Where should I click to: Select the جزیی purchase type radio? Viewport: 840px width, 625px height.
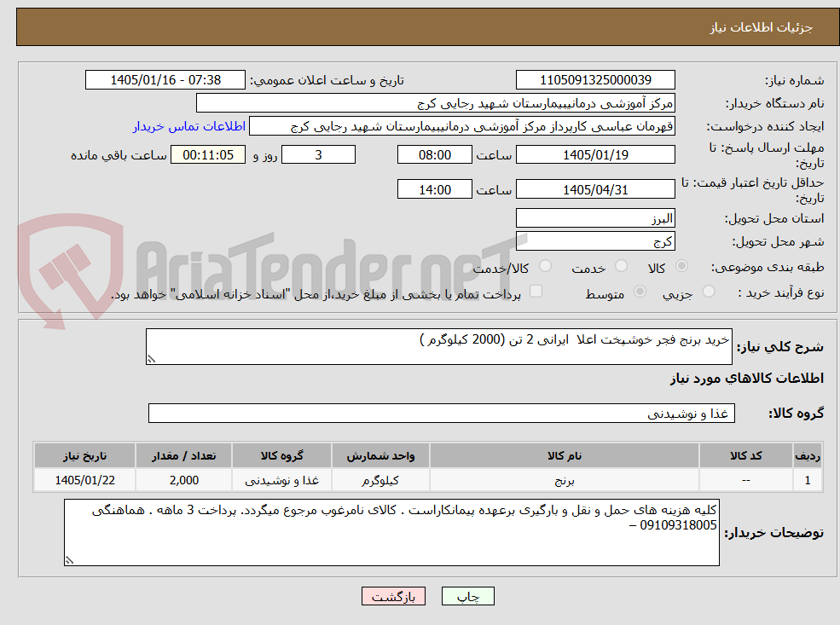click(x=709, y=292)
